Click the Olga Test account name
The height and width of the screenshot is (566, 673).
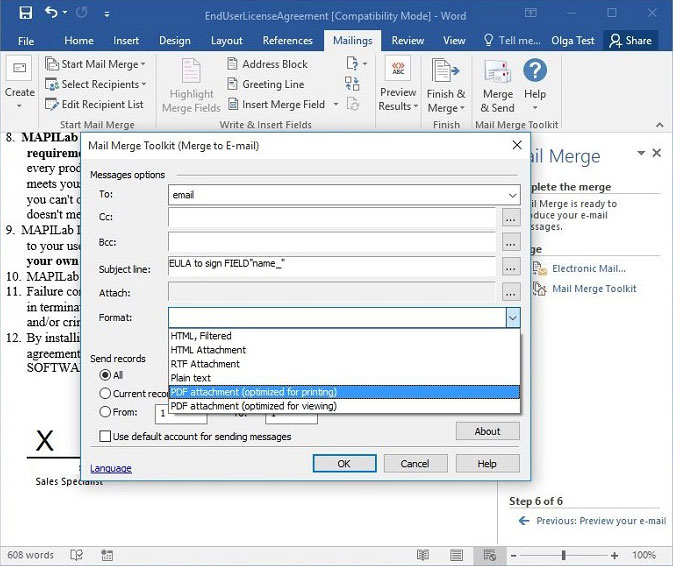click(573, 41)
